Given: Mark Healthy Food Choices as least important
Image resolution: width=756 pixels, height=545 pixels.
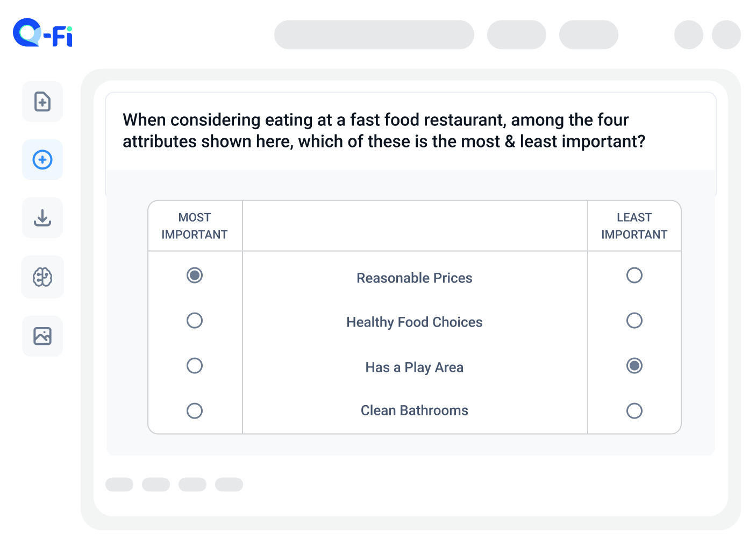Looking at the screenshot, I should click(x=634, y=321).
